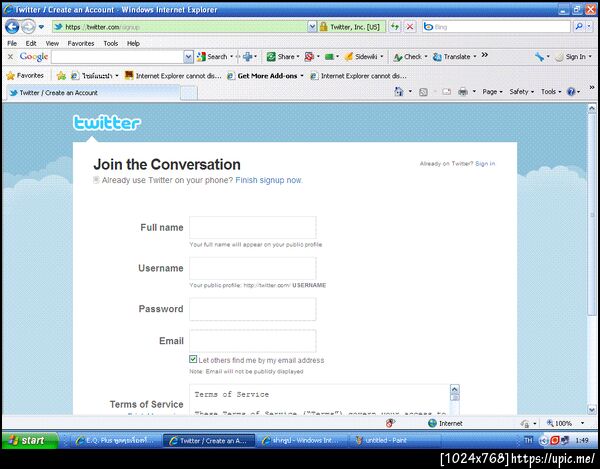Click the Home icon in the command bar
Viewport: 600px width, 469px height.
coord(399,91)
